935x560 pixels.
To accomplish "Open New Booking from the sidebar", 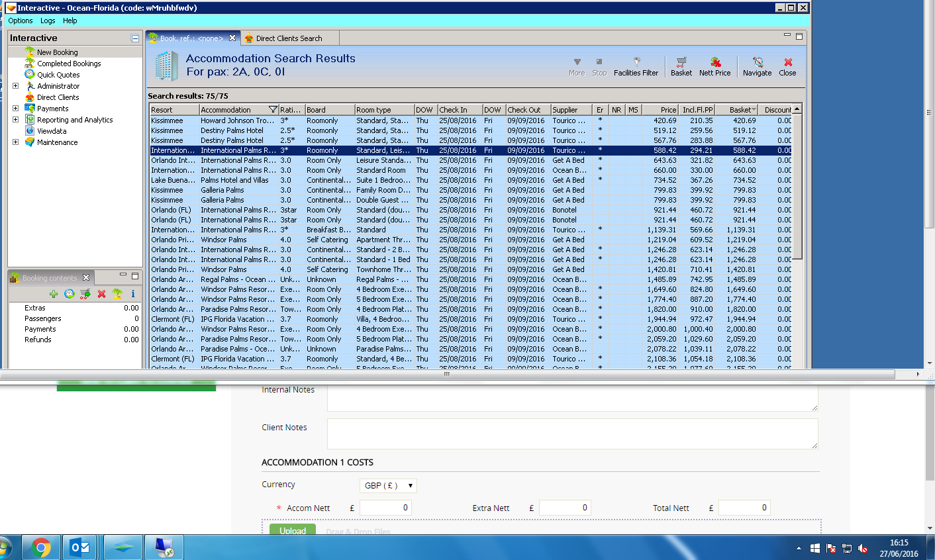I will tap(57, 52).
